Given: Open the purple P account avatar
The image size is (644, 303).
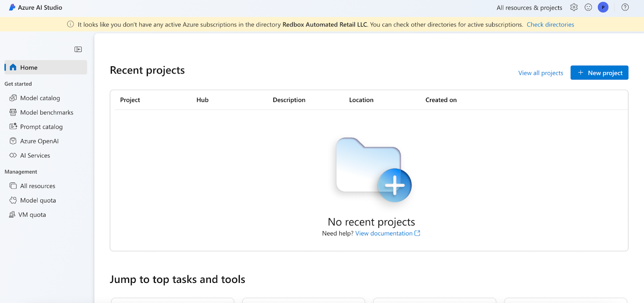Looking at the screenshot, I should [603, 7].
